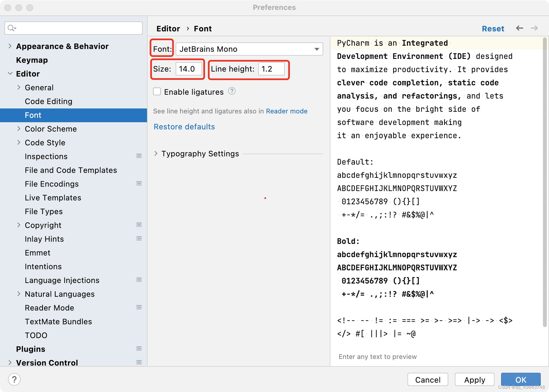Select Keymap in settings tree

[x=32, y=60]
